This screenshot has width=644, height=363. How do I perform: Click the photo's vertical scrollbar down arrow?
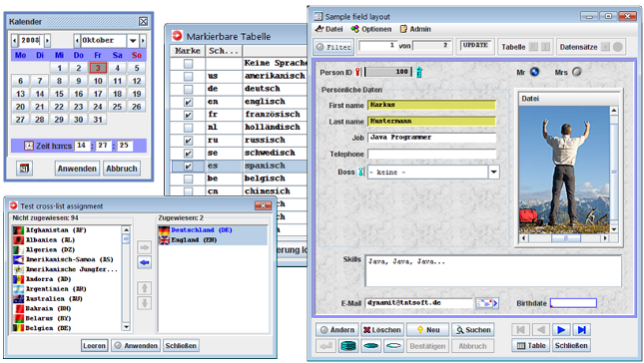pos(614,229)
